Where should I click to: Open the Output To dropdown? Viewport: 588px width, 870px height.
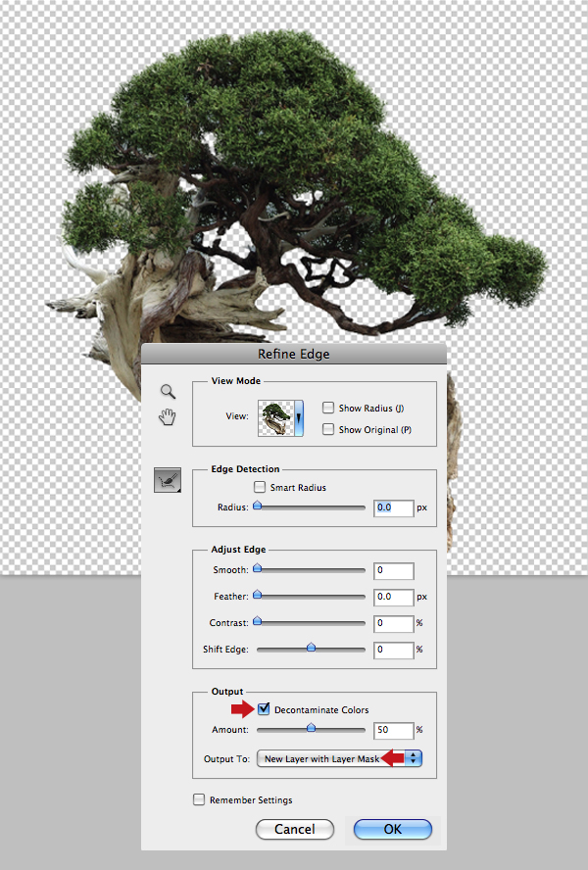(339, 758)
